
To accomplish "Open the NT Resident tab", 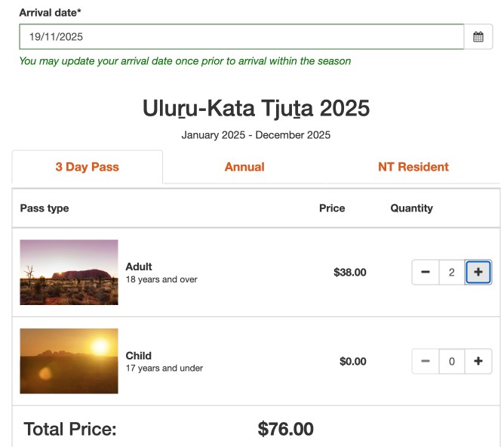I will (x=413, y=167).
